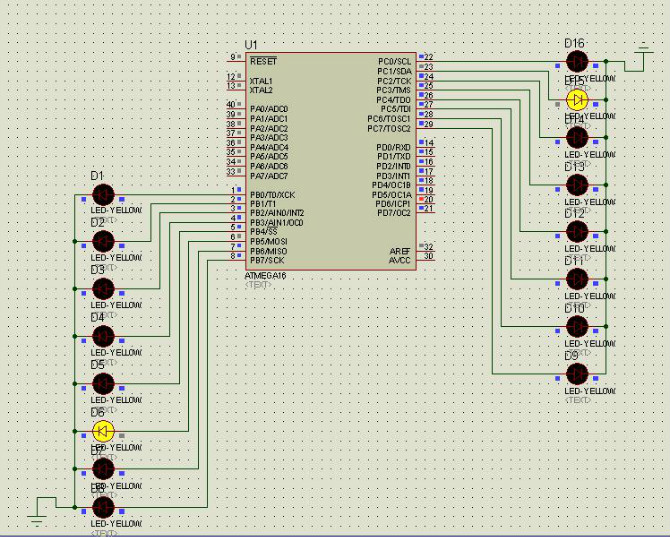Select the AVCC pin 30
The image size is (670, 537).
click(x=426, y=257)
